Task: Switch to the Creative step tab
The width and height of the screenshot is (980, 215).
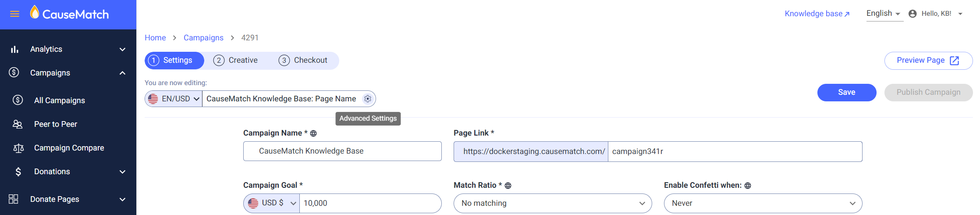Action: pyautogui.click(x=236, y=61)
